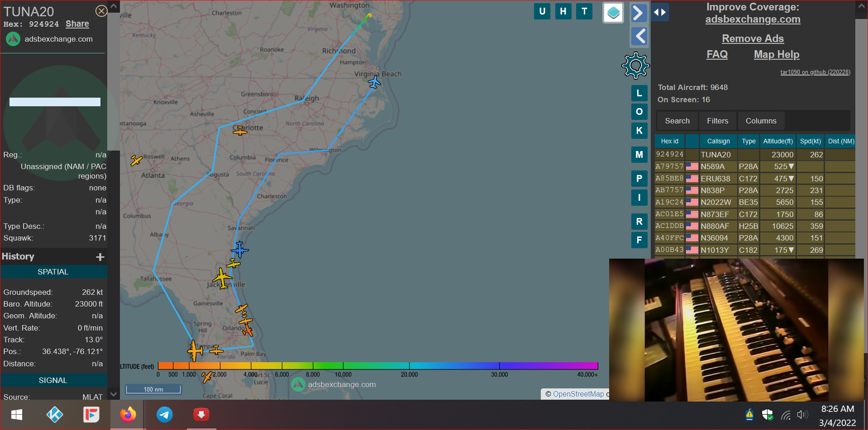Select ERU638 row in aircraft table
This screenshot has height=430, width=868.
click(755, 179)
